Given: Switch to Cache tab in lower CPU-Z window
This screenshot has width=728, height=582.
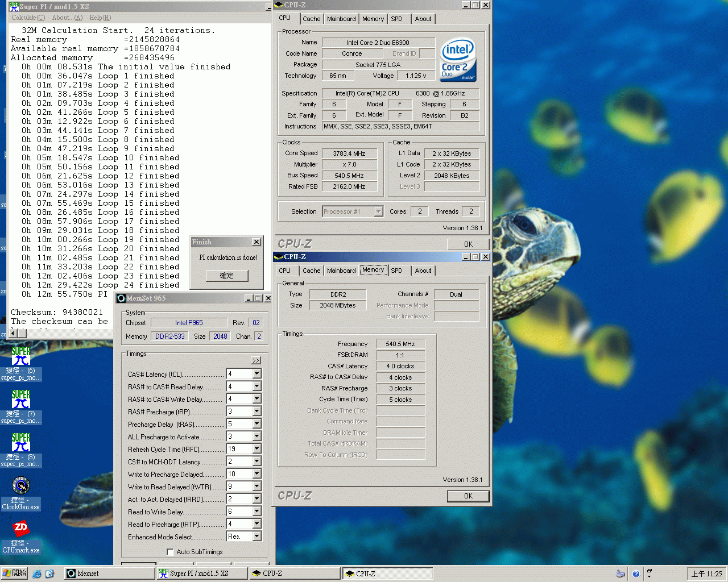Looking at the screenshot, I should coord(311,271).
